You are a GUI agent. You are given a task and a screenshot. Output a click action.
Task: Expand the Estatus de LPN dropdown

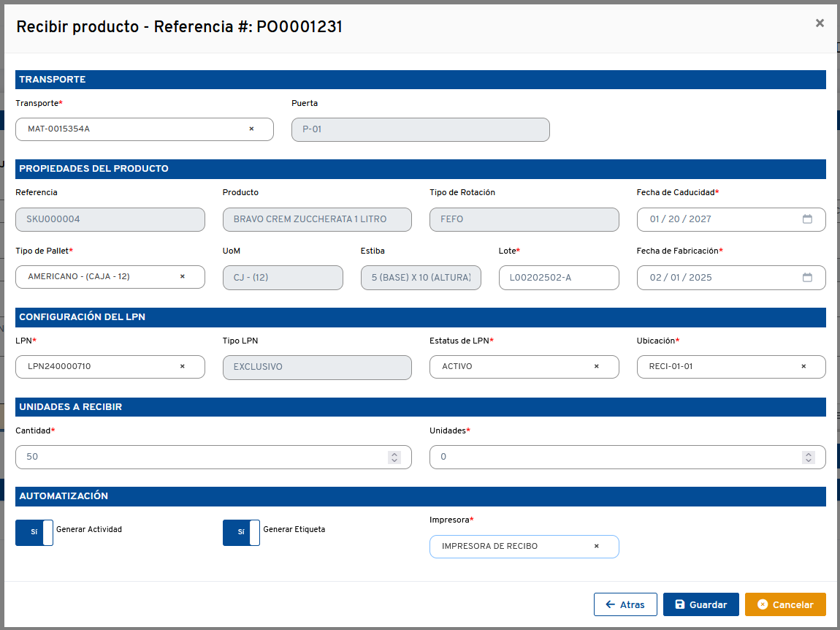pyautogui.click(x=511, y=367)
